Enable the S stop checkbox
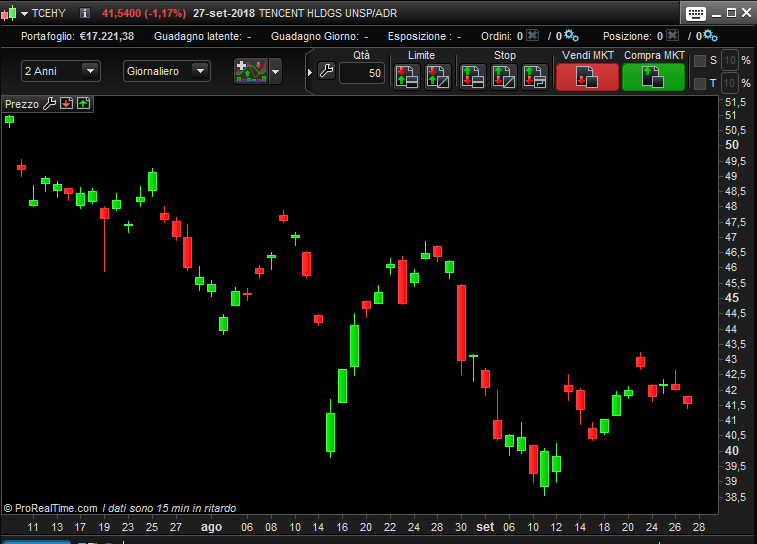Screen dimensions: 757x544 point(700,61)
